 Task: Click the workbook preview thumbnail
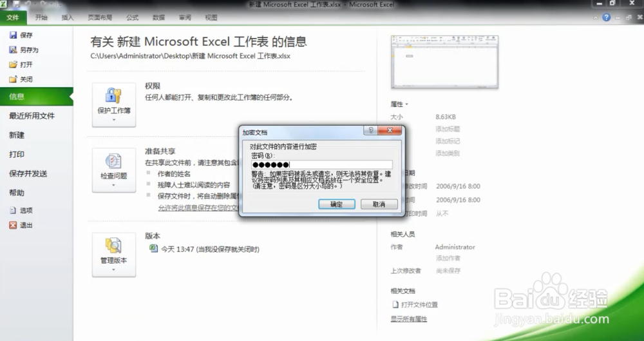[x=444, y=62]
